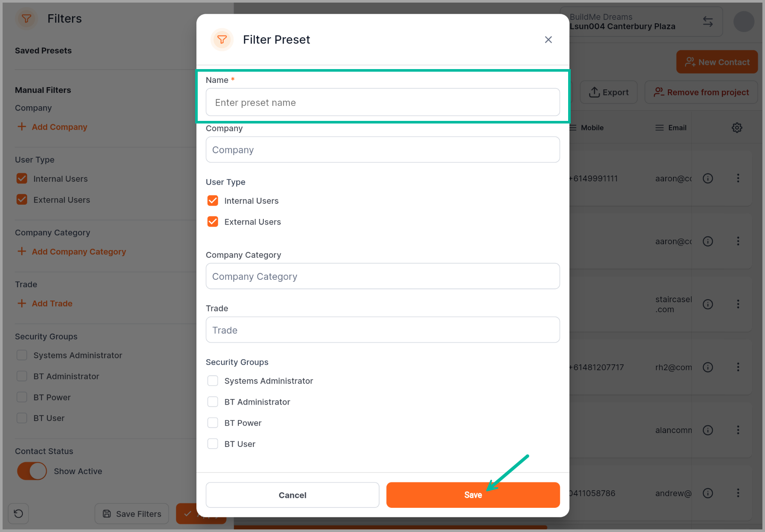
Task: Close the Filter Preset dialog
Action: pos(548,40)
